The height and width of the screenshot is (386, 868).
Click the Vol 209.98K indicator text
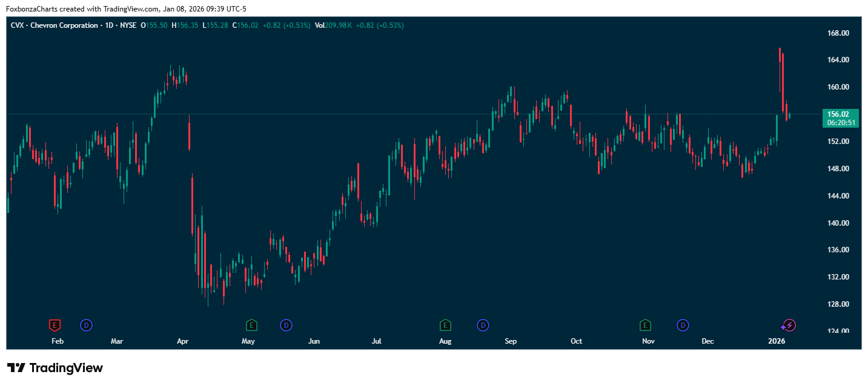[x=333, y=25]
